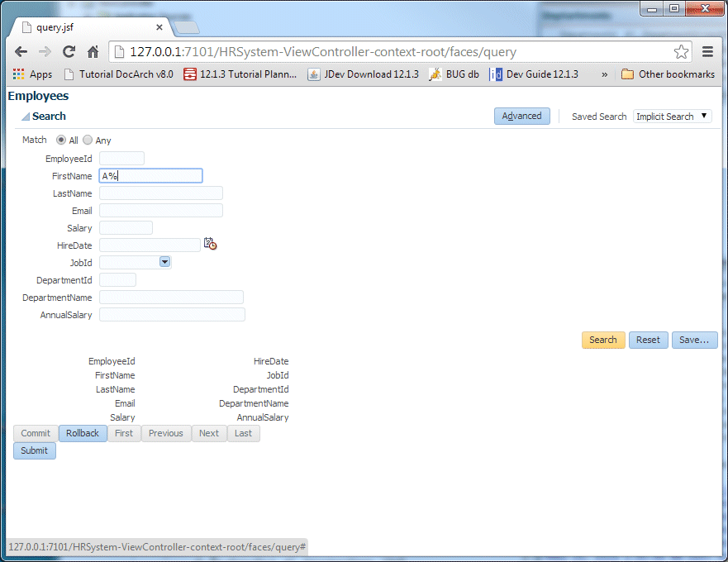Click the Employees page heading
The width and height of the screenshot is (728, 562).
(38, 96)
